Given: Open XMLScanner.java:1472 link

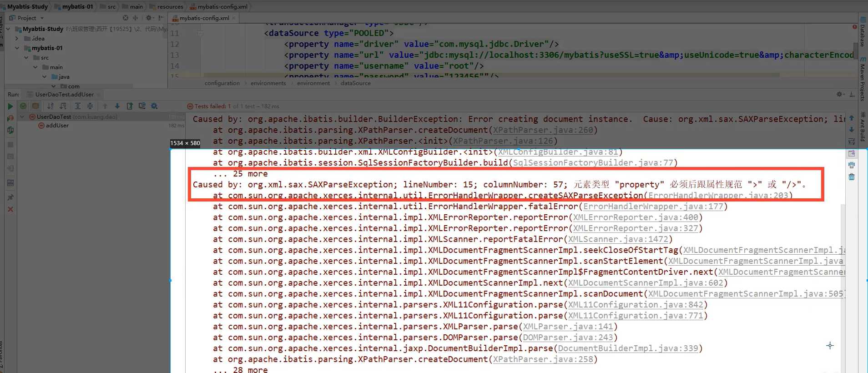Looking at the screenshot, I should click(x=618, y=239).
